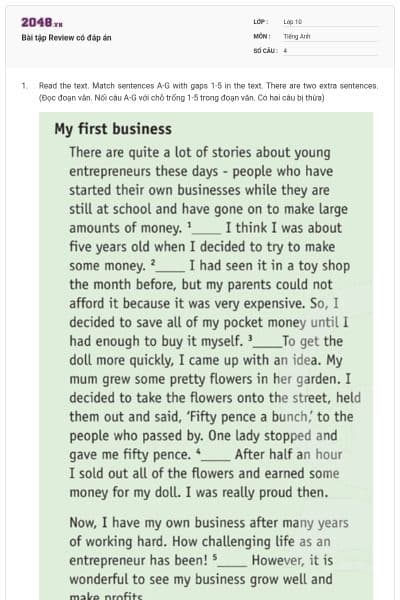Click the heading My first business
The width and height of the screenshot is (400, 600).
click(113, 129)
